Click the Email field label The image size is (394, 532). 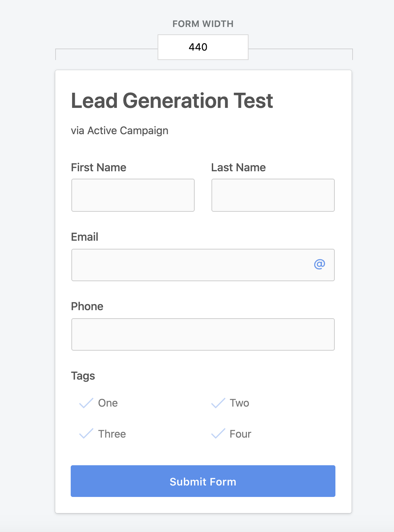coord(85,237)
